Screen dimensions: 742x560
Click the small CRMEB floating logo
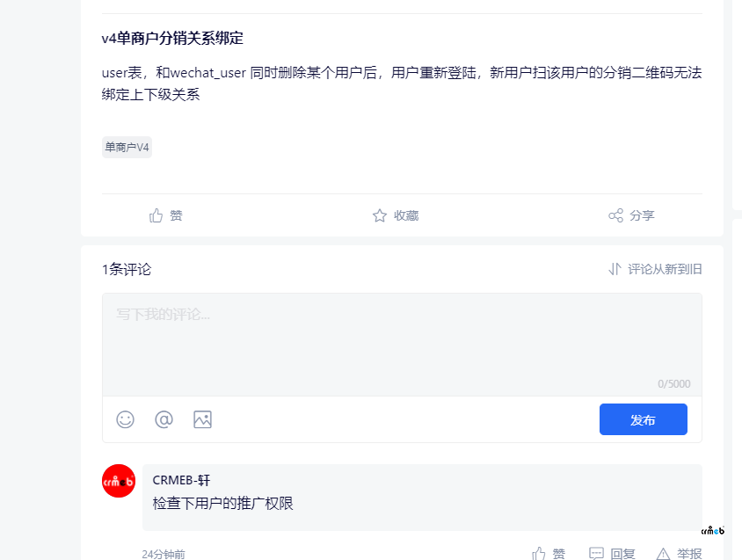coord(712,530)
